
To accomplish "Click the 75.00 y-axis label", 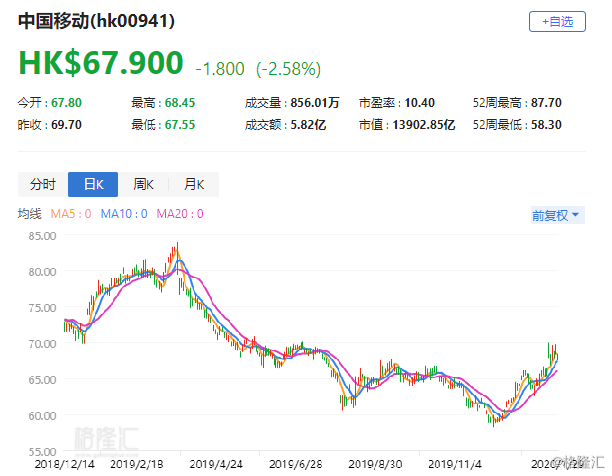I will click(42, 308).
